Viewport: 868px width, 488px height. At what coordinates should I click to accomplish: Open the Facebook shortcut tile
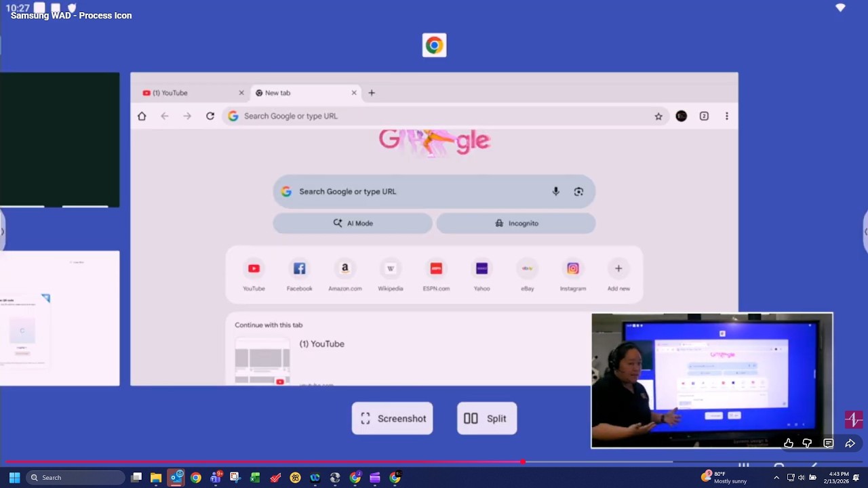(299, 275)
